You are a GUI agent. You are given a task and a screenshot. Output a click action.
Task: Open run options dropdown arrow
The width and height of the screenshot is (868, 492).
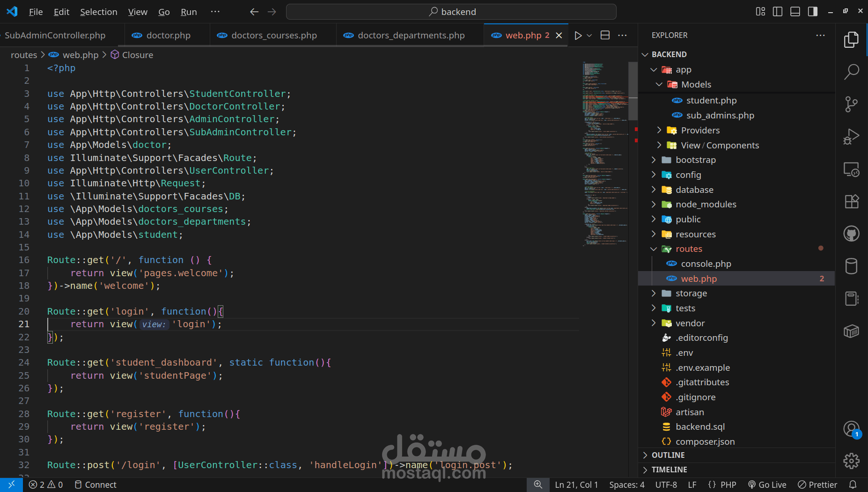click(x=589, y=36)
